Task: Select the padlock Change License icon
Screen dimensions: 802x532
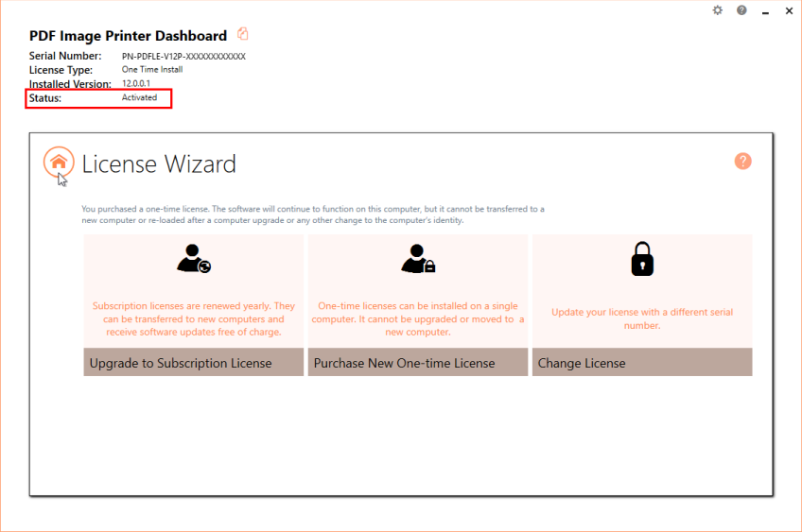Action: pyautogui.click(x=642, y=259)
